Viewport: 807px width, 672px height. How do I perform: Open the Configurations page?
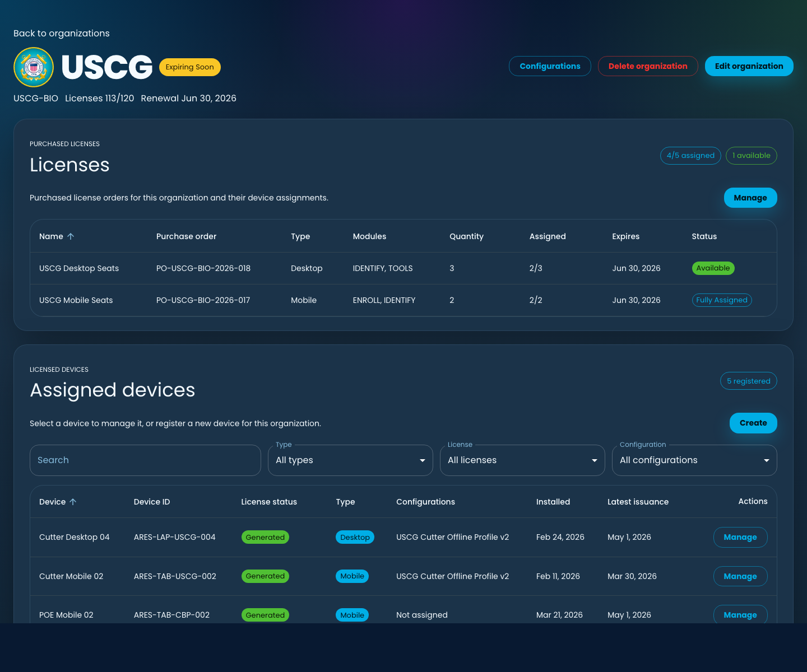tap(550, 66)
